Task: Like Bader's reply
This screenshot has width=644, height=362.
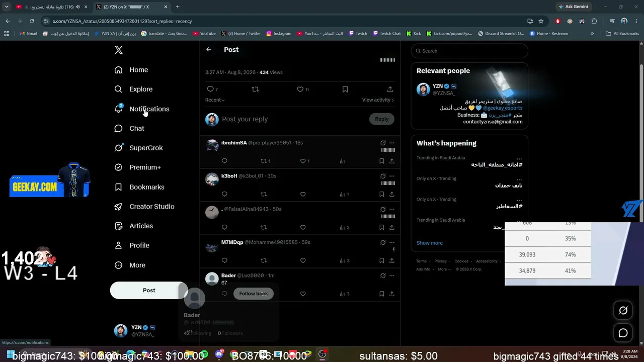Action: 303,294
